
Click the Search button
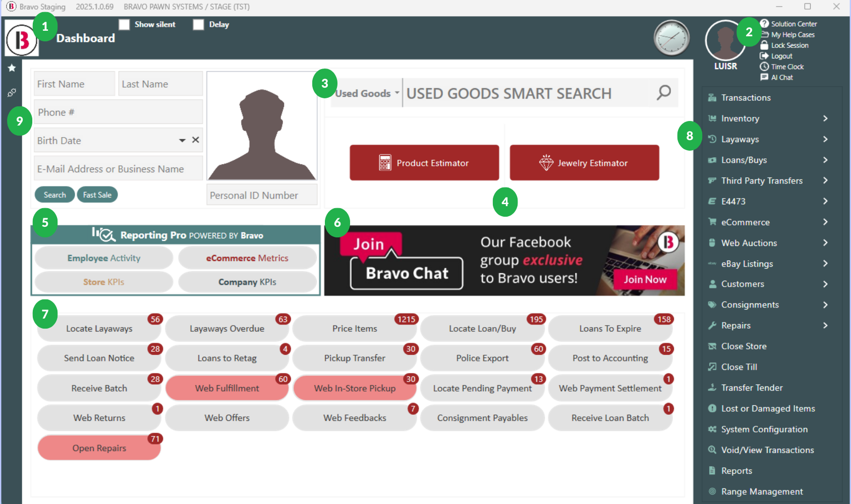[54, 195]
